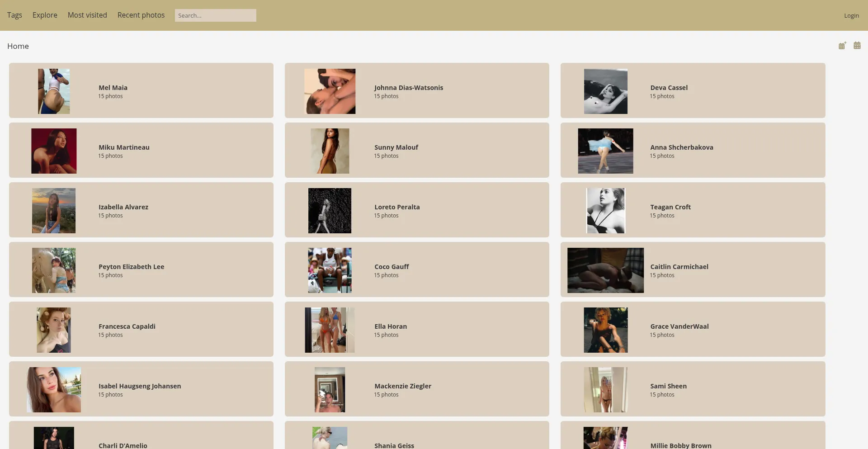This screenshot has height=449, width=868.
Task: Click "15 photos" under Caitlin Carmichael
Action: (x=662, y=275)
